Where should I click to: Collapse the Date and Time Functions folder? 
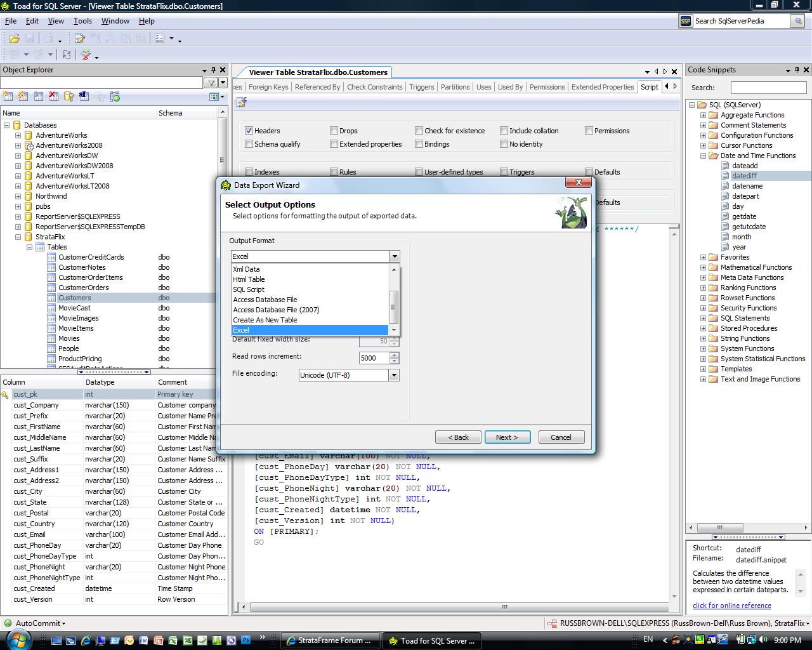[703, 156]
